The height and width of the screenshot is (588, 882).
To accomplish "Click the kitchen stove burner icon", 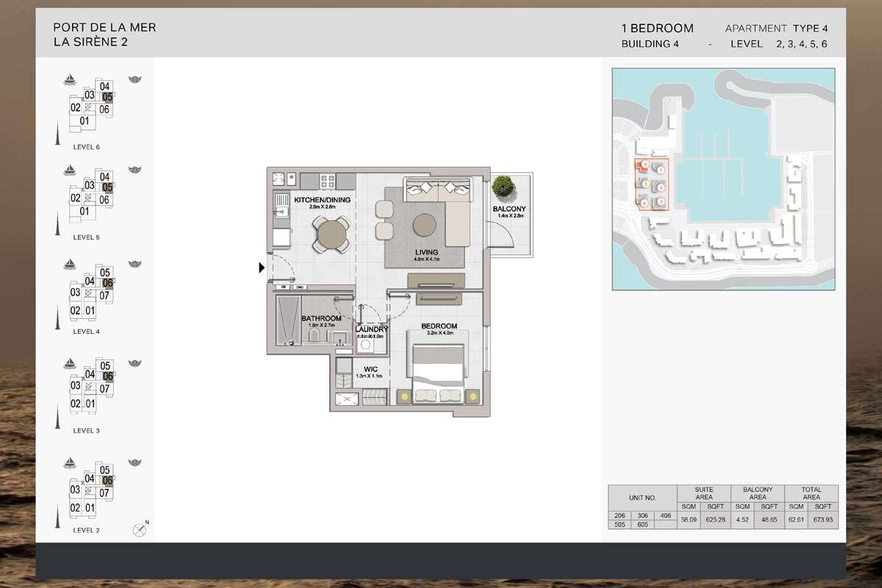I will tap(326, 179).
